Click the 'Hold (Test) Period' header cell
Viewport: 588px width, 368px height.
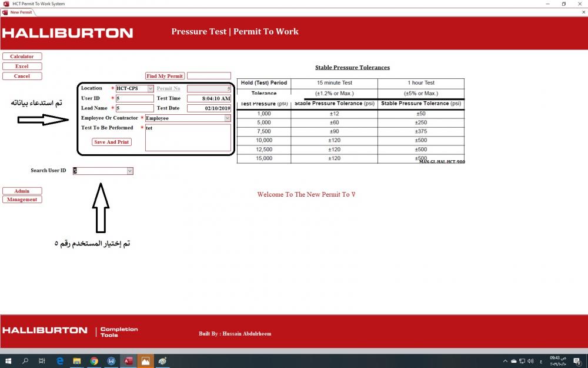pos(264,82)
